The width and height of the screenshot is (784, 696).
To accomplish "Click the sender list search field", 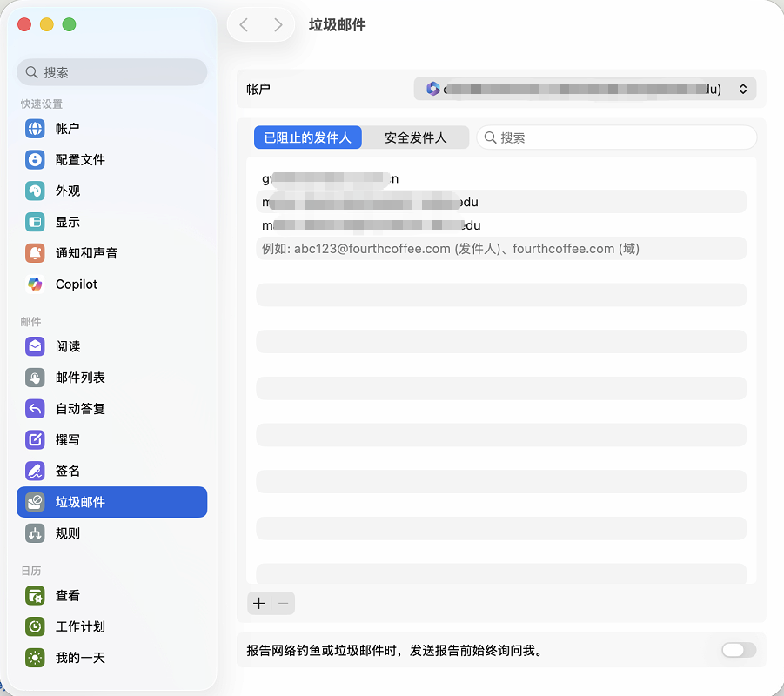I will click(616, 137).
